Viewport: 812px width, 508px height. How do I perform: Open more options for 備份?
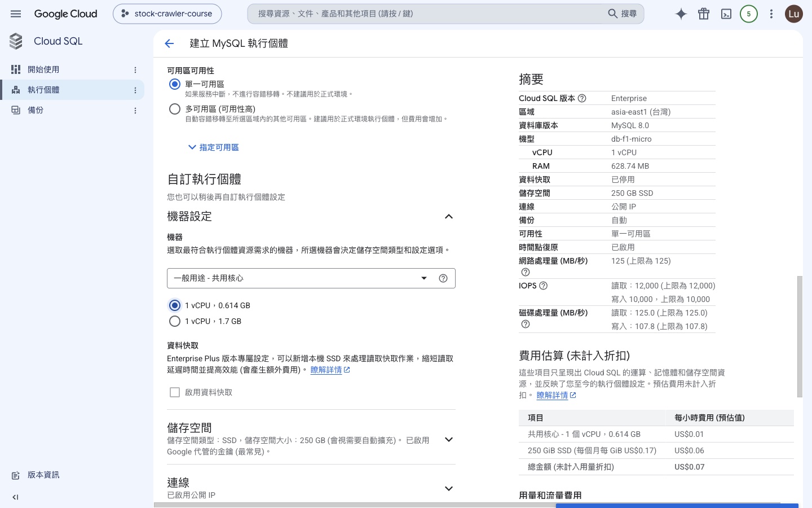135,111
